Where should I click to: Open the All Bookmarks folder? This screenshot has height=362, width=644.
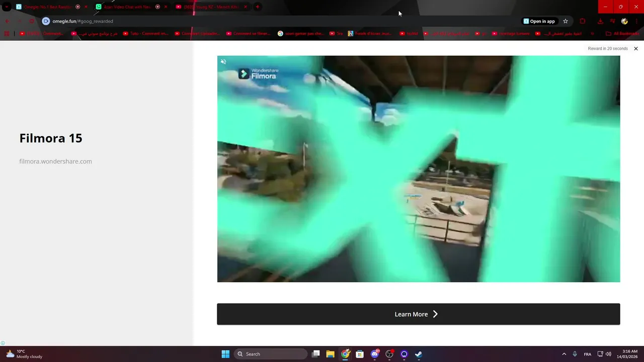tap(623, 34)
